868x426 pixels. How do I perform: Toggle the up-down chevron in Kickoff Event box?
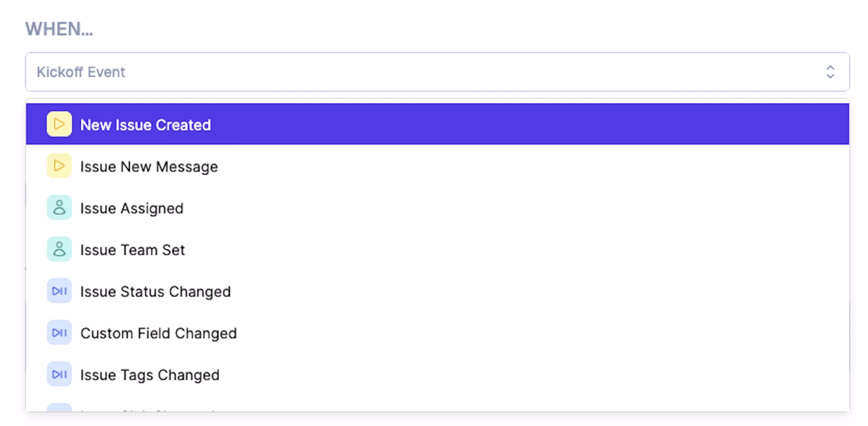(830, 72)
